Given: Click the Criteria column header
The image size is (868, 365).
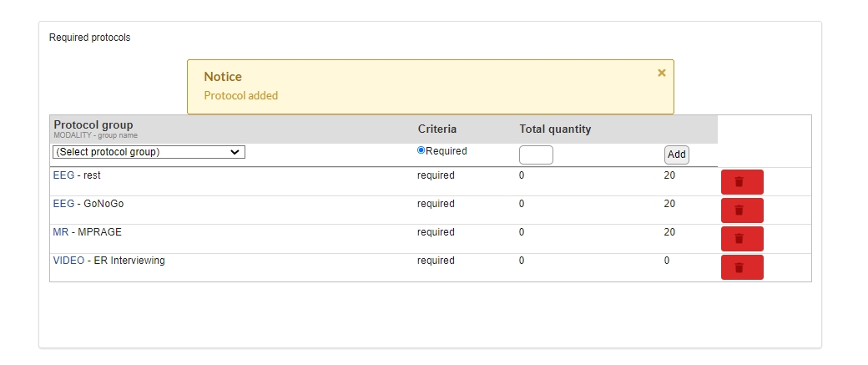Looking at the screenshot, I should click(x=437, y=129).
